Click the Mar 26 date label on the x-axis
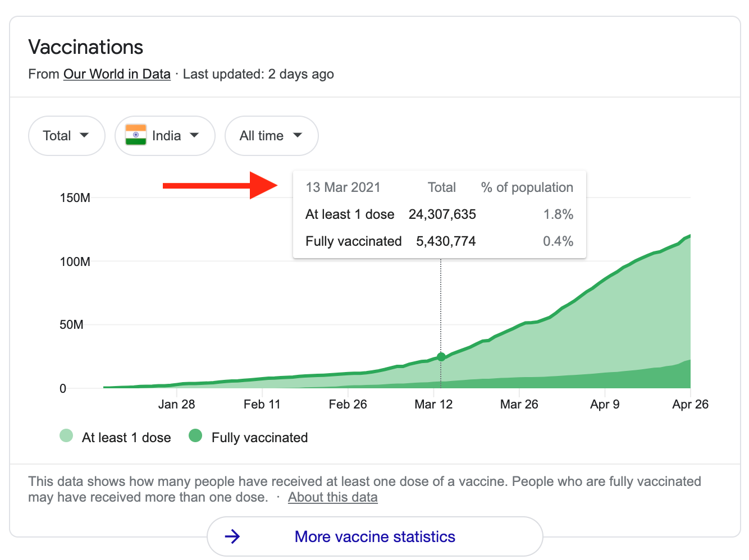The height and width of the screenshot is (560, 749). click(x=519, y=404)
